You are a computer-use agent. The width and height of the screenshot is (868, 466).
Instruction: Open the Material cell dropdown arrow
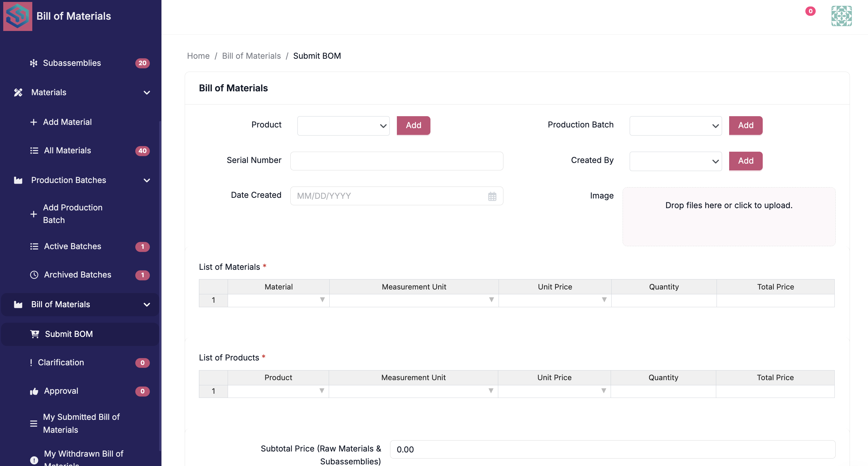tap(322, 300)
